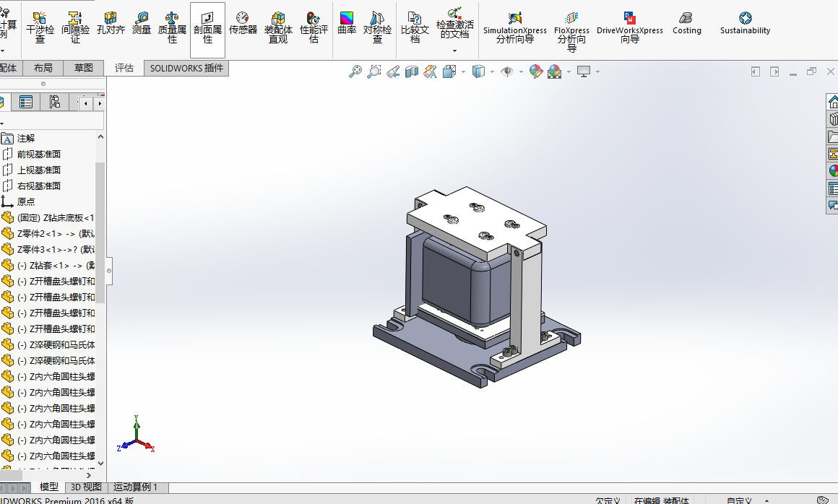Viewport: 838px width, 504px height.
Task: Open the apply scene dropdown arrow
Action: 569,71
